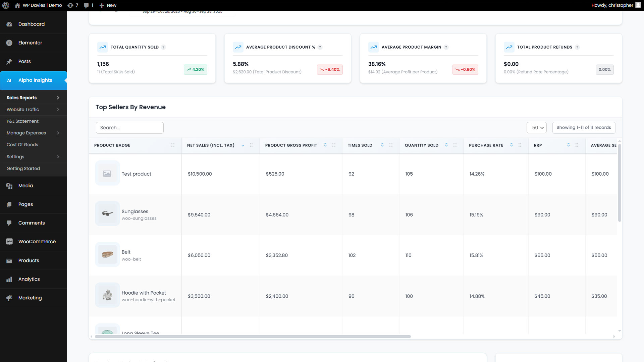Click the Sunglasses product thumbnail
The height and width of the screenshot is (362, 644).
coord(107,214)
